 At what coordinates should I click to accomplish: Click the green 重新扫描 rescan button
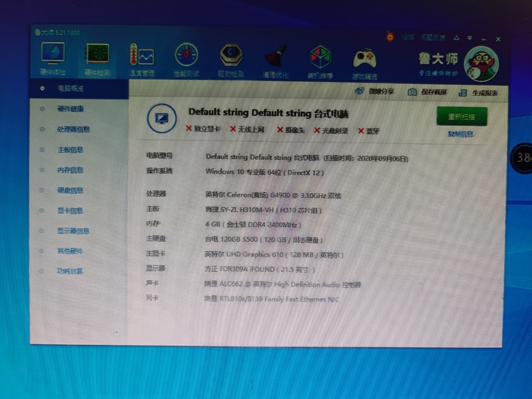pos(461,117)
